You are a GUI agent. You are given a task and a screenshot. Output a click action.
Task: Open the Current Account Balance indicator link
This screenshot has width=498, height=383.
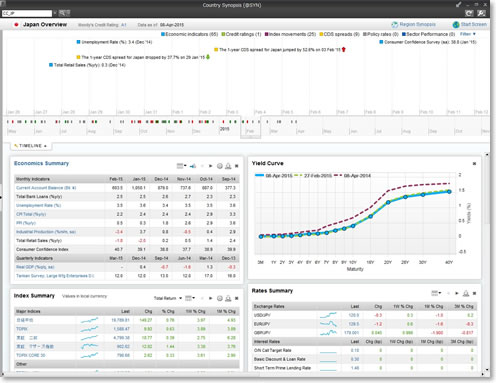click(46, 188)
